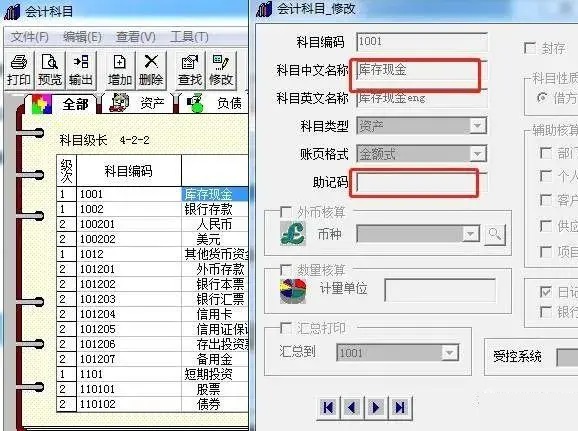Select row 100202 美元
Viewport: 578px width, 431px height.
click(152, 239)
